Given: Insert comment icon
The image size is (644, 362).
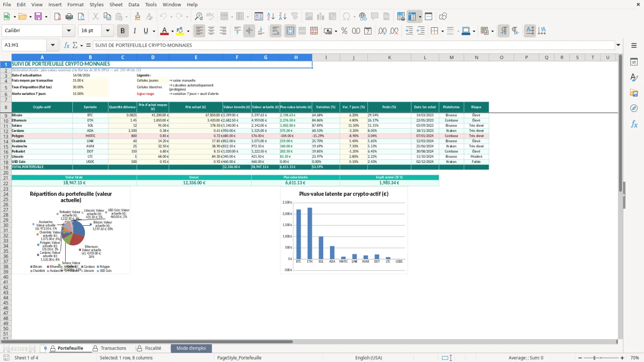Looking at the screenshot, I should click(375, 16).
